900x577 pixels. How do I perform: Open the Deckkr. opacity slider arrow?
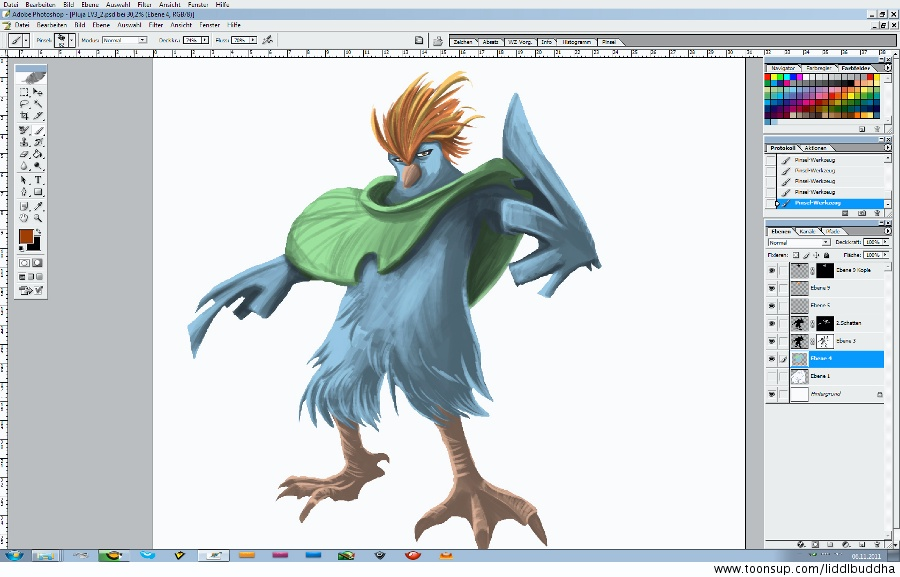[x=204, y=40]
